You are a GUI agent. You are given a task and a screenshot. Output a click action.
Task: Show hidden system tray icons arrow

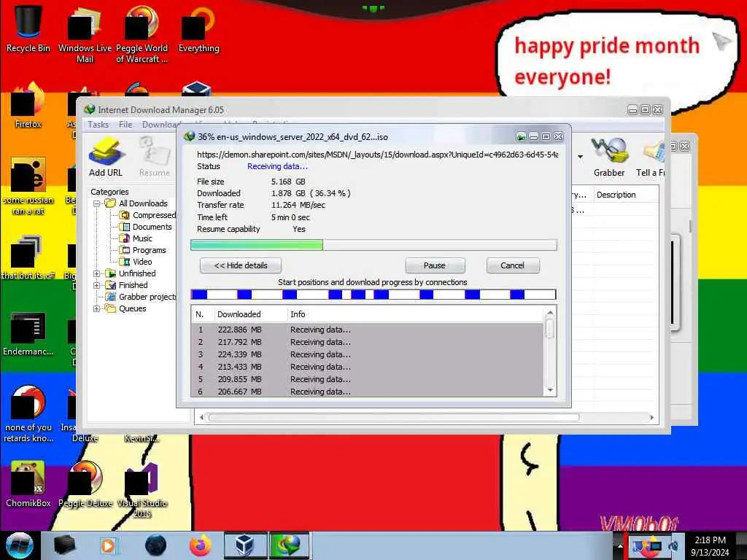620,545
